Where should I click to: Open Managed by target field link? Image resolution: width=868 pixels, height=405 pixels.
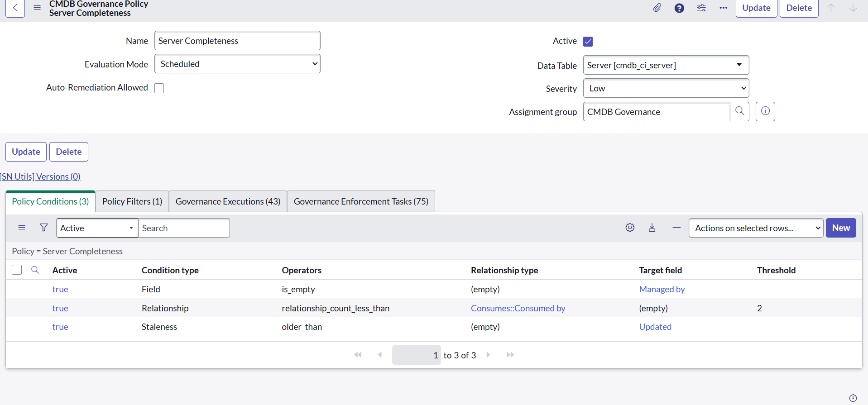click(x=662, y=289)
